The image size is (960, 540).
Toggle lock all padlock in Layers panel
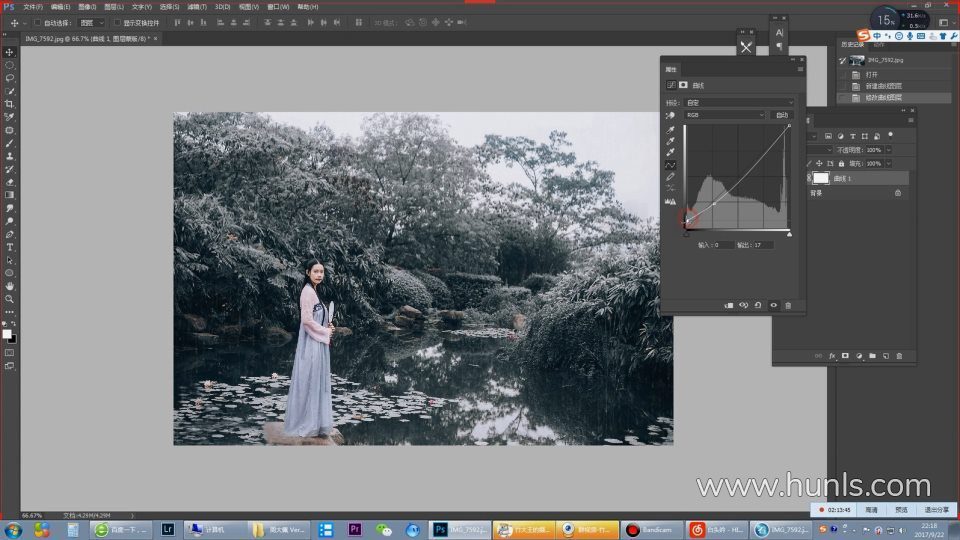click(841, 163)
